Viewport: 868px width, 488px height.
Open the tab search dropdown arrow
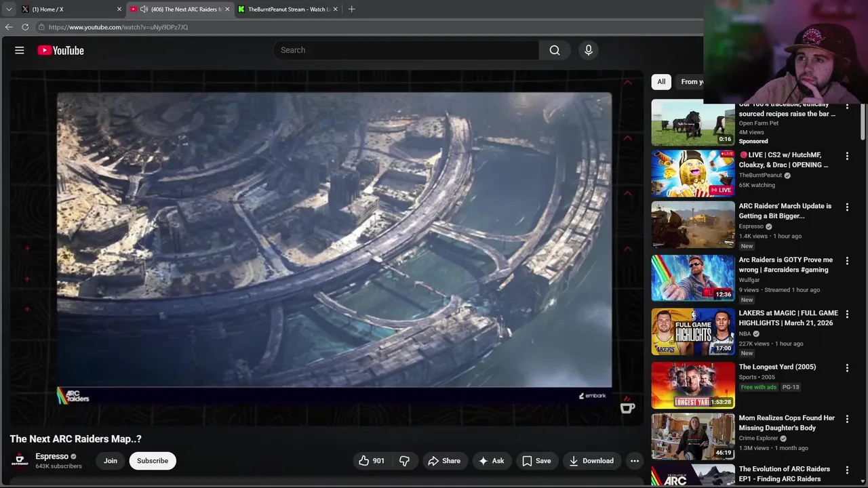pos(9,9)
